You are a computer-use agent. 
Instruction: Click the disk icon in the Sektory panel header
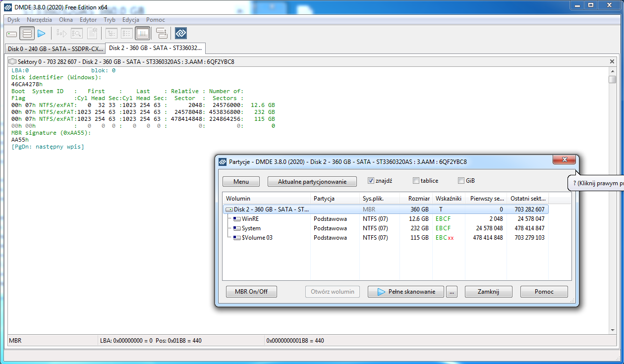(12, 62)
